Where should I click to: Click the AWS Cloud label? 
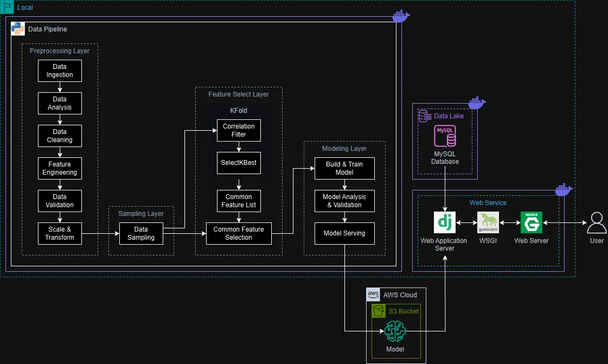(400, 295)
